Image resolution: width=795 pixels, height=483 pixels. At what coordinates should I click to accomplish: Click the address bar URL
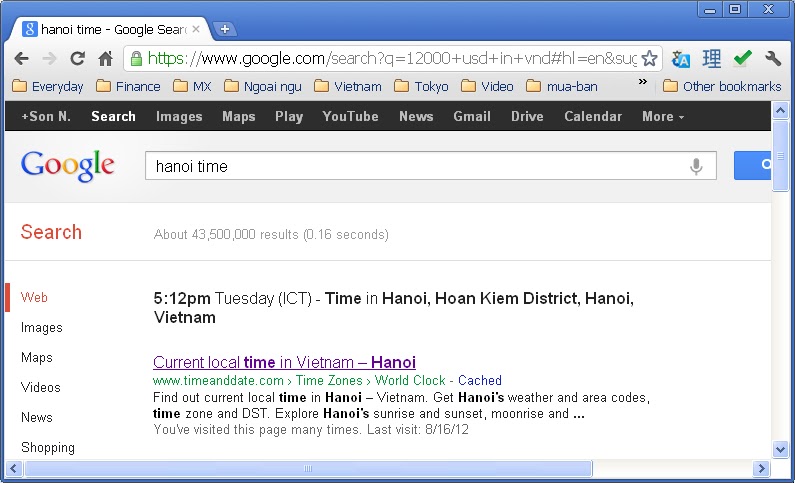coord(391,59)
